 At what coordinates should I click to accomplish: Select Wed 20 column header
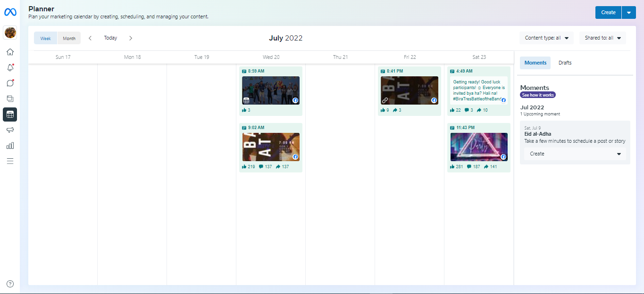tap(271, 57)
